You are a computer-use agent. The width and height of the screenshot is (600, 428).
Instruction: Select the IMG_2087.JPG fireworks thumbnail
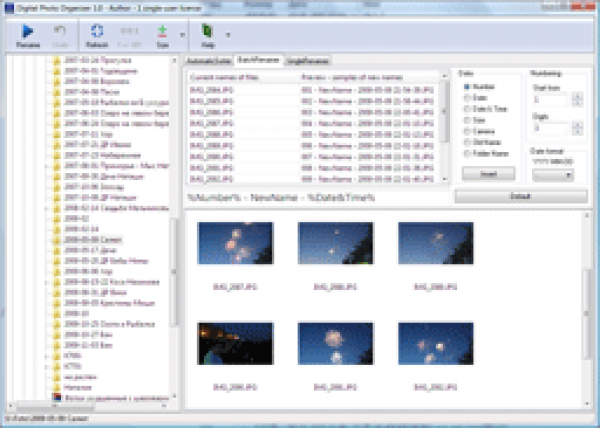[x=222, y=245]
